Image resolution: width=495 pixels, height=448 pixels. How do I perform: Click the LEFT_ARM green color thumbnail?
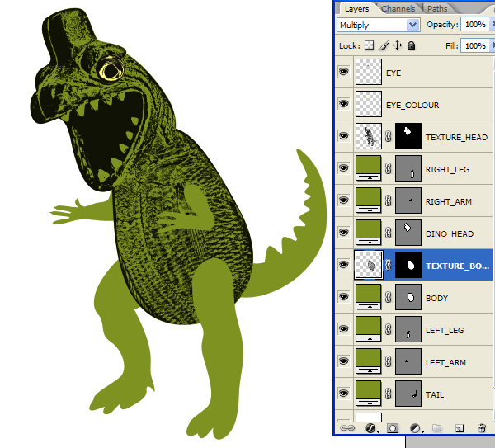369,361
